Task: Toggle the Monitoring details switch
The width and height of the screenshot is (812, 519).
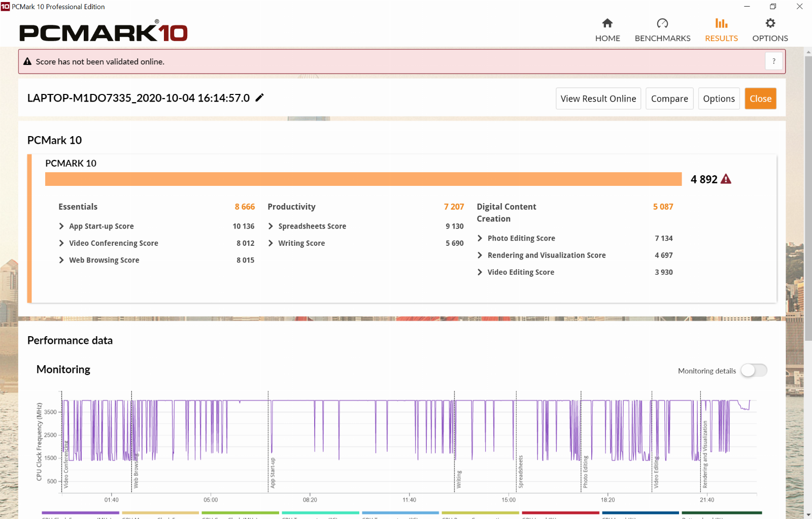Action: click(x=754, y=371)
